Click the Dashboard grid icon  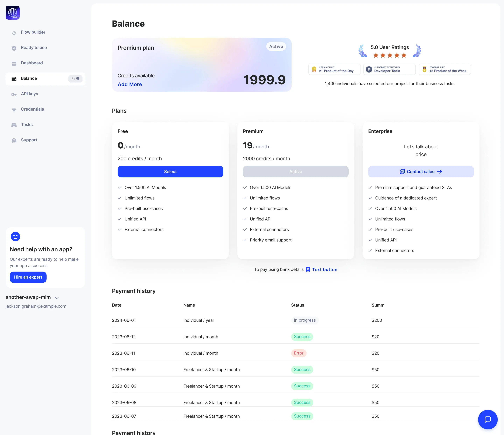pyautogui.click(x=14, y=63)
